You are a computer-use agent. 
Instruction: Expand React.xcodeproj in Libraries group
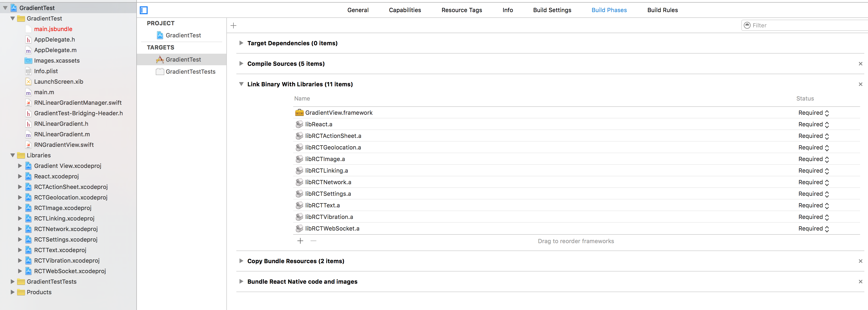(20, 176)
